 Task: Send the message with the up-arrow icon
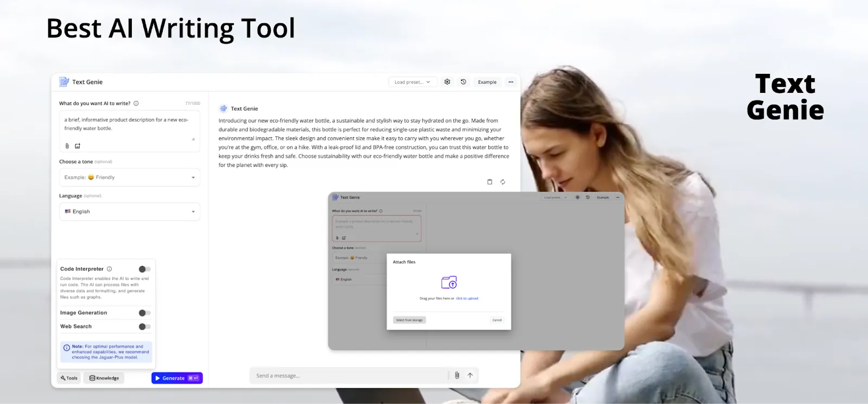(x=470, y=375)
